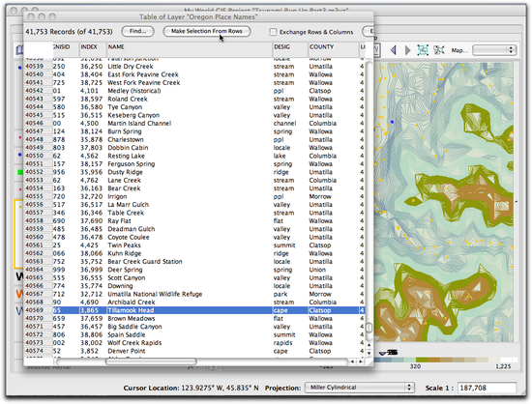Viewport: 532px width, 404px height.
Task: Click the horizontal scroll right arrow in the table
Action: coord(361,362)
